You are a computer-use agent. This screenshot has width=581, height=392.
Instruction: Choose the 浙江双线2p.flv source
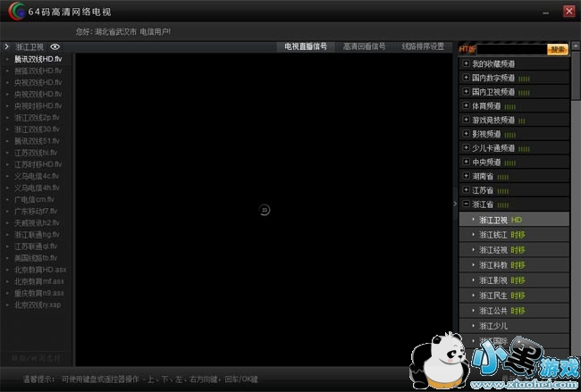pos(37,117)
